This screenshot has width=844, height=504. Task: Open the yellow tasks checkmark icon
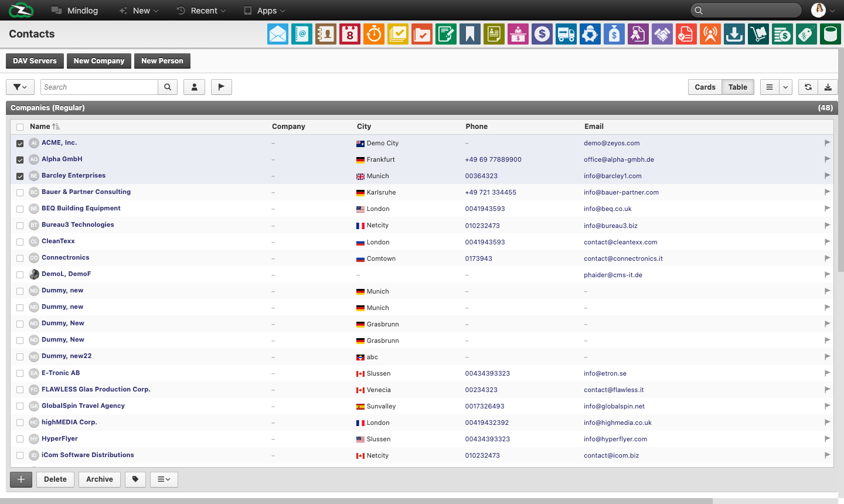pyautogui.click(x=398, y=34)
